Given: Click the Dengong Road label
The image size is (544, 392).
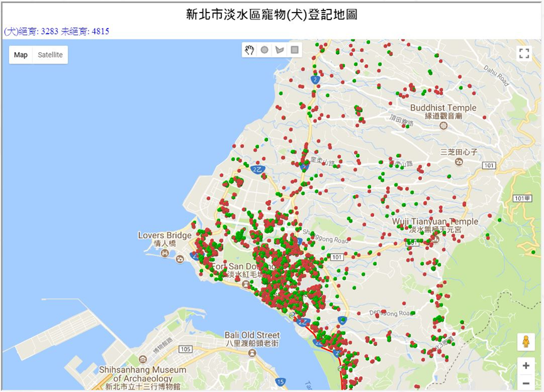Looking at the screenshot, I should [x=391, y=313].
